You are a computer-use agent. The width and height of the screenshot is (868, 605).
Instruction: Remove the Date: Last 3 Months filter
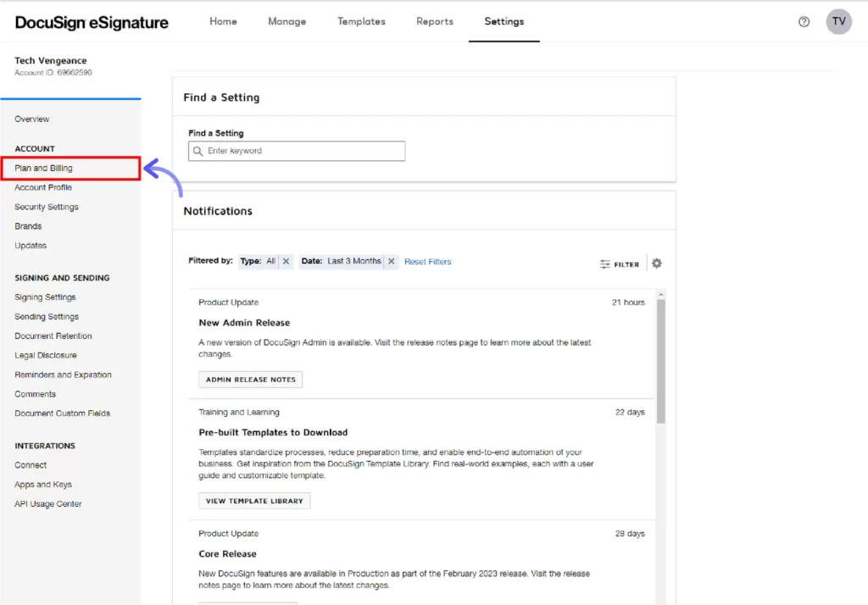(x=391, y=261)
